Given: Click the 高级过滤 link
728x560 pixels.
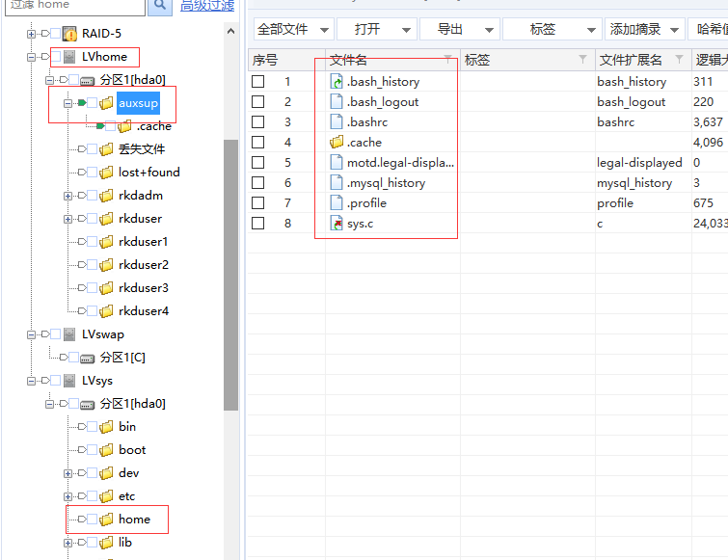Looking at the screenshot, I should point(207,6).
